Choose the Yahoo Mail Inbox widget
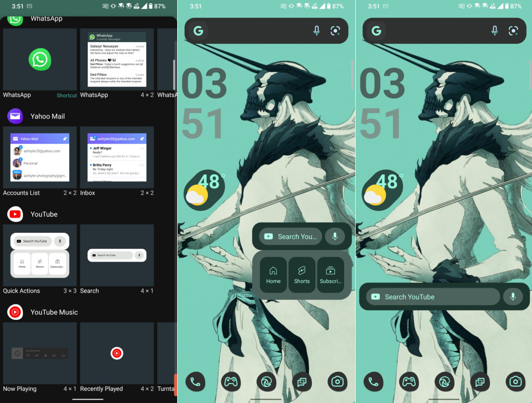Viewport: 532px width, 403px height. click(117, 157)
